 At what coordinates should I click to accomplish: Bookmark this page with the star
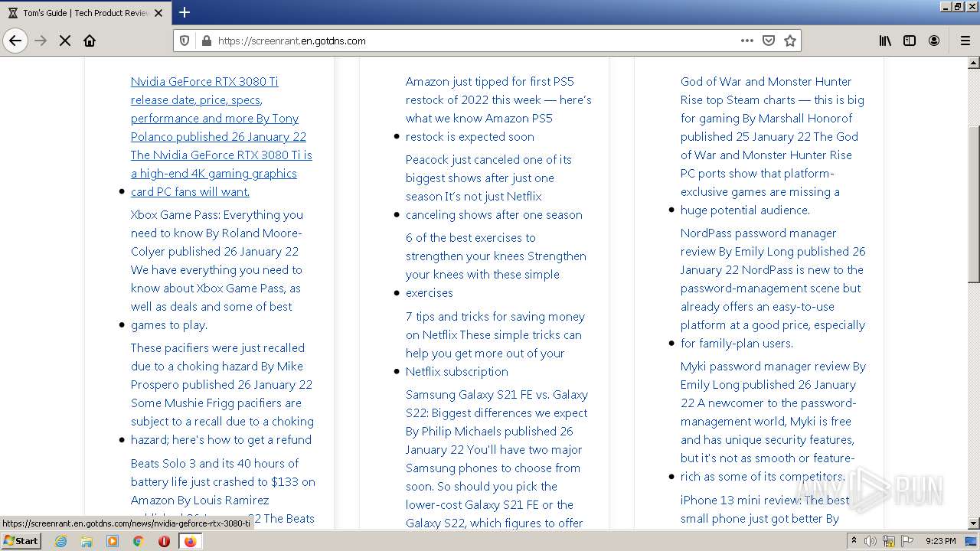coord(790,41)
